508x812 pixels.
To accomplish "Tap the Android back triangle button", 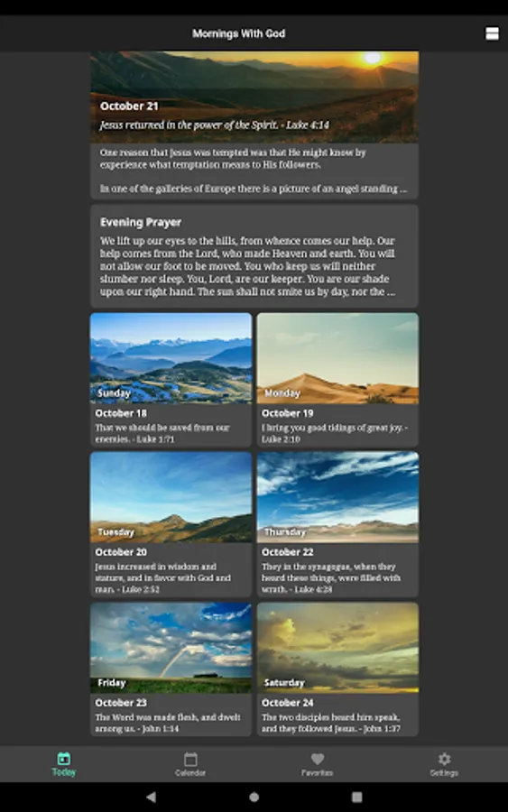I will click(x=151, y=797).
